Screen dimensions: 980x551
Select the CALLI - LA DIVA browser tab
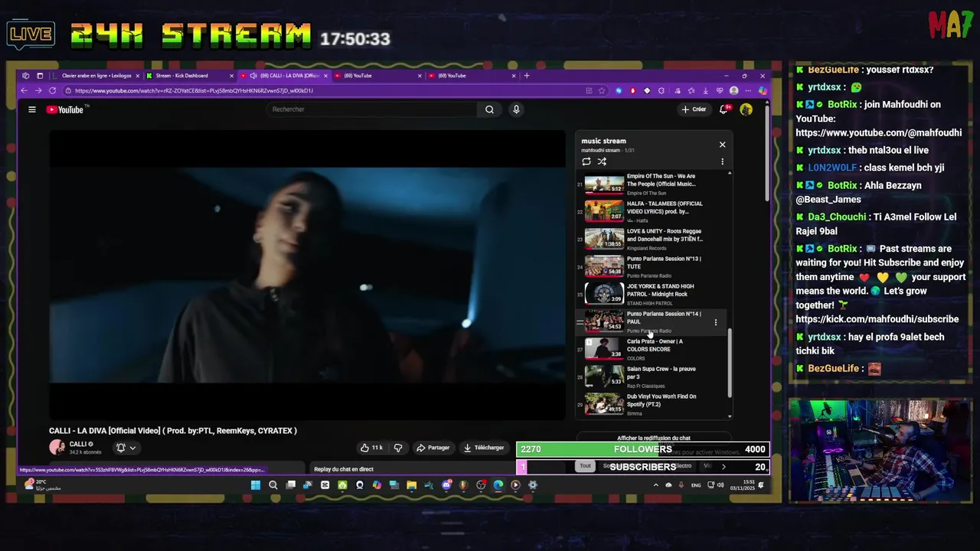click(283, 76)
